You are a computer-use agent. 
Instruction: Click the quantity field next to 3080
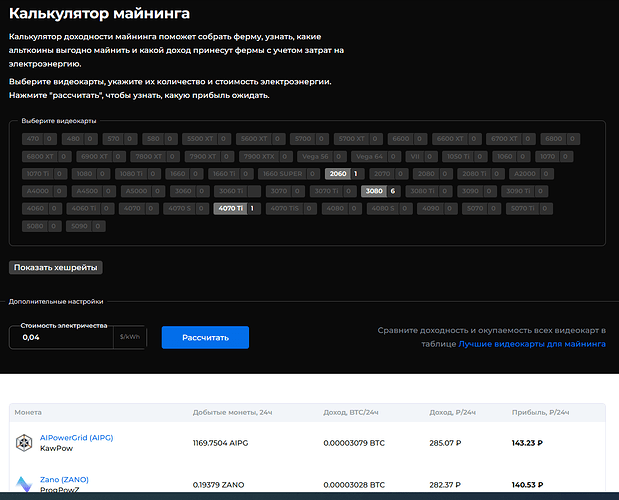coord(393,191)
